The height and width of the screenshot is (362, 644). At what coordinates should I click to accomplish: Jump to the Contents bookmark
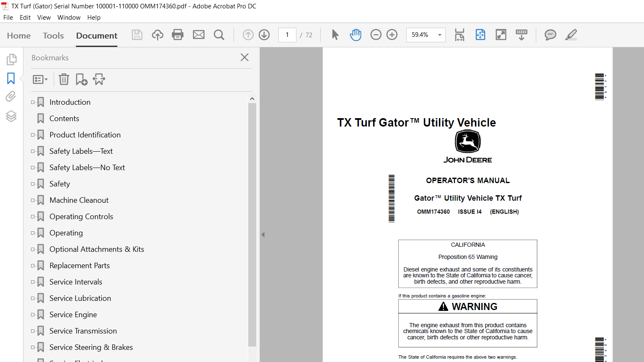(x=64, y=119)
